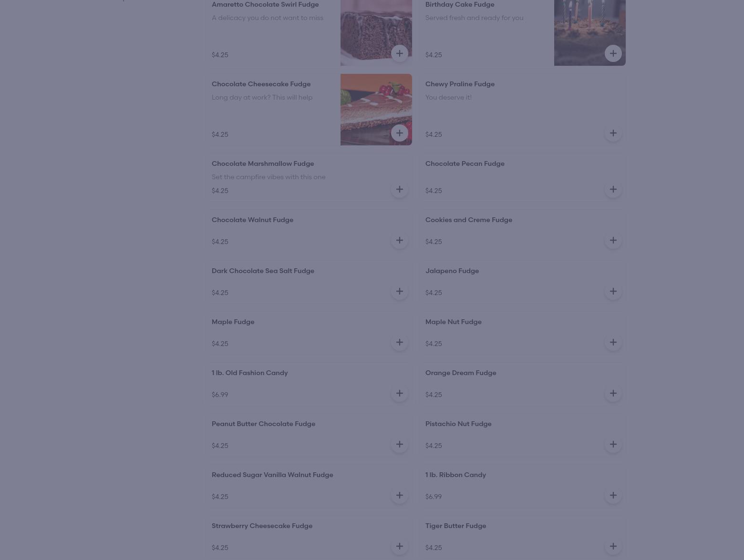Screen dimensions: 744x560
Task: Add Tiger Butter Fudge plus icon
Action: click(613, 546)
